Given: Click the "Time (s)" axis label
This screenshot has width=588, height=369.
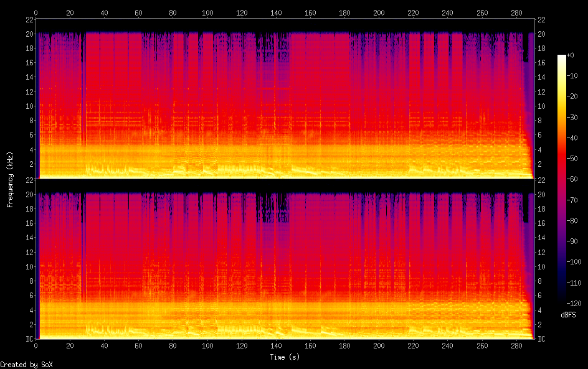Looking at the screenshot, I should coord(283,357).
